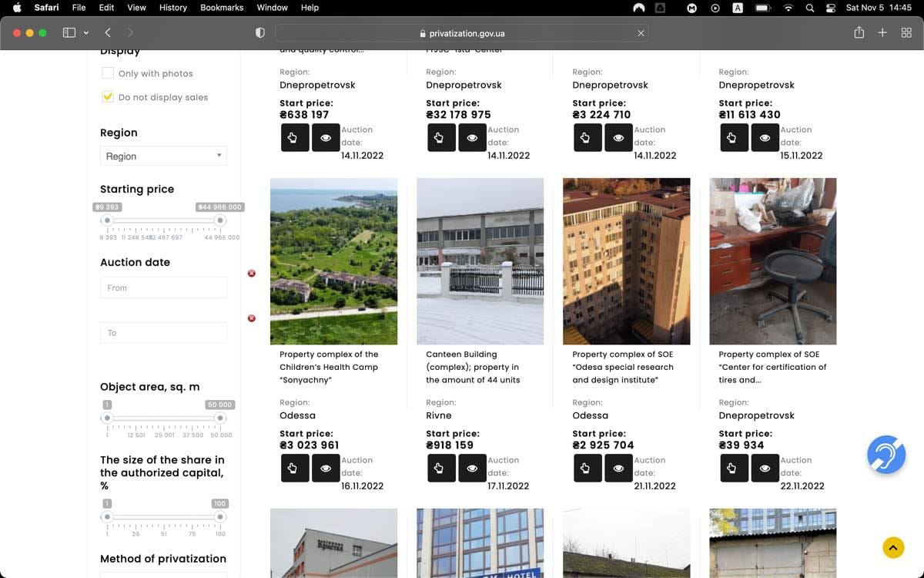Click the eye view icon for ₴32 178 975 listing

coord(472,137)
